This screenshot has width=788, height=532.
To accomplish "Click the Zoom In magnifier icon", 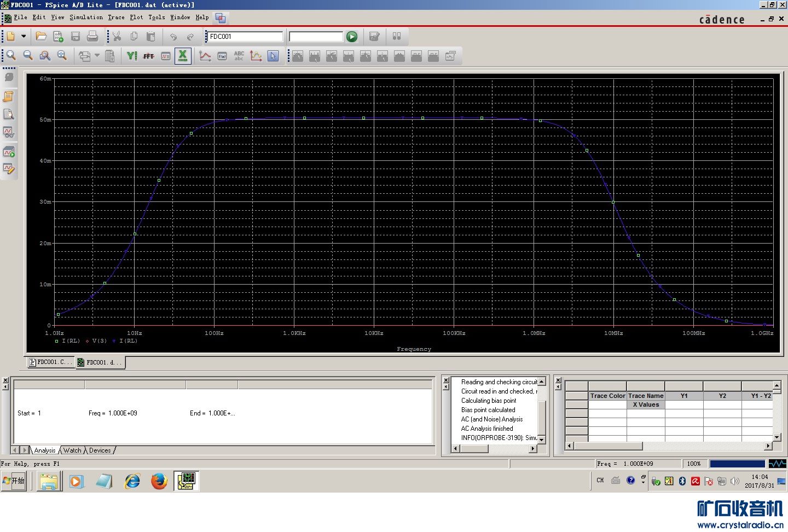I will [11, 55].
